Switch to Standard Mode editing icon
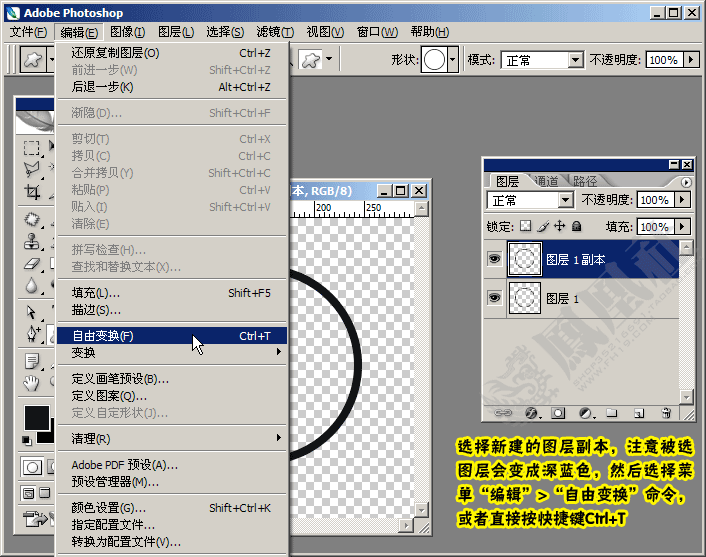The height and width of the screenshot is (557, 706). pos(32,467)
